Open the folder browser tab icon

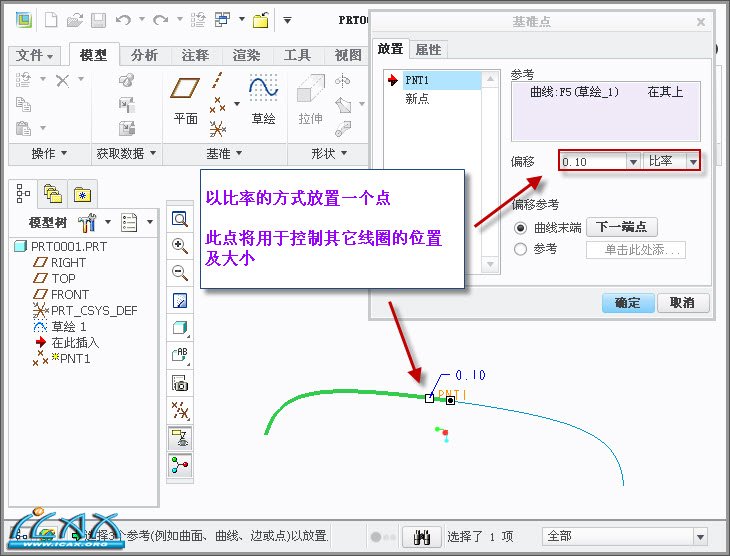(53, 194)
